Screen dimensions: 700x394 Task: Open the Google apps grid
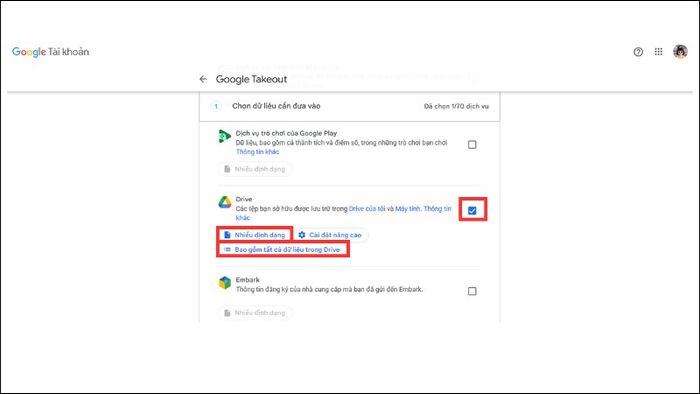pyautogui.click(x=658, y=52)
